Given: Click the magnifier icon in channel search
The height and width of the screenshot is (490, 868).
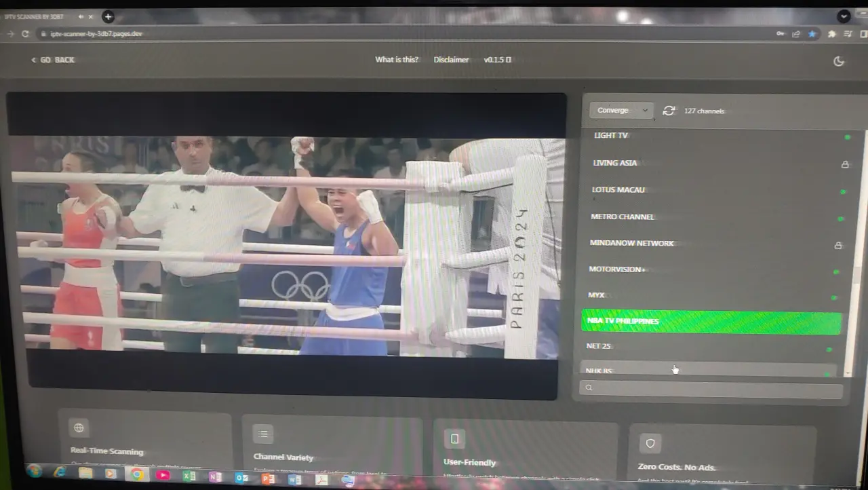Looking at the screenshot, I should click(x=589, y=388).
